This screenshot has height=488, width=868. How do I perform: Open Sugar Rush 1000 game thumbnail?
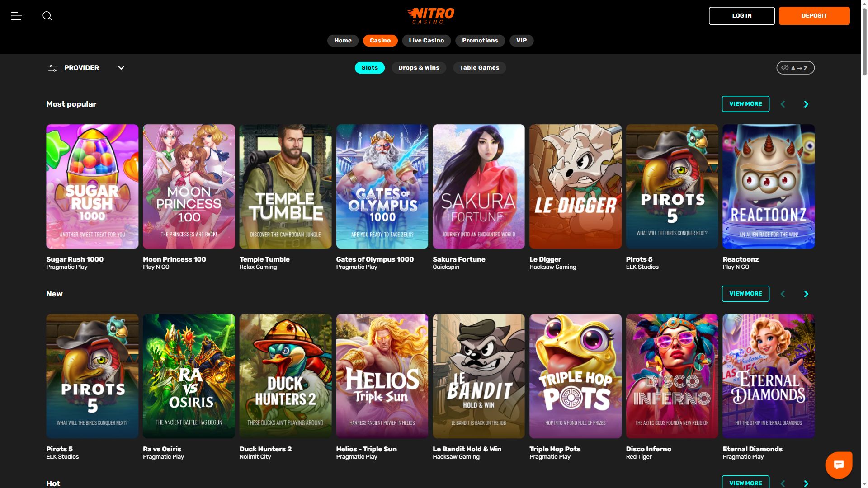click(92, 187)
